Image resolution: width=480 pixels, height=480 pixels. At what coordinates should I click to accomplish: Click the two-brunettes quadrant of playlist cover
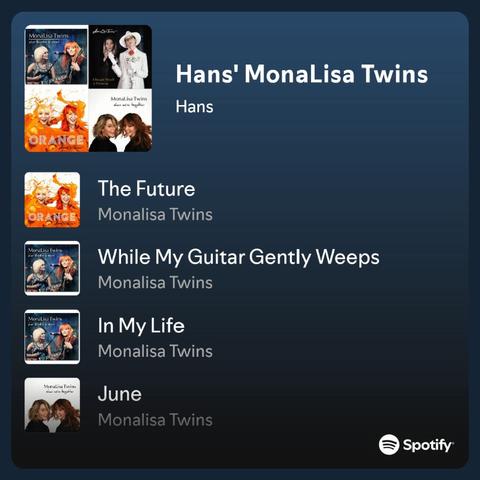(120, 120)
